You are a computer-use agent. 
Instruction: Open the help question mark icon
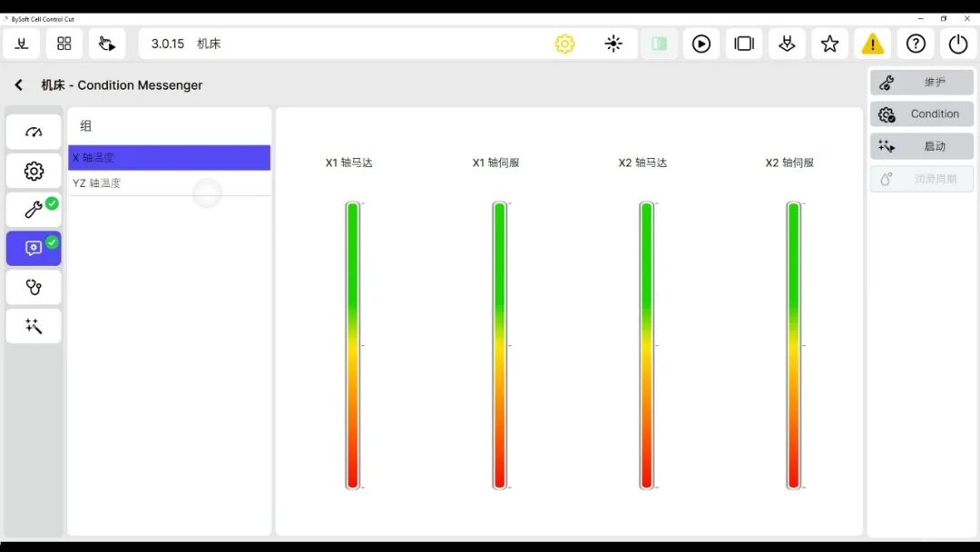[x=916, y=44]
